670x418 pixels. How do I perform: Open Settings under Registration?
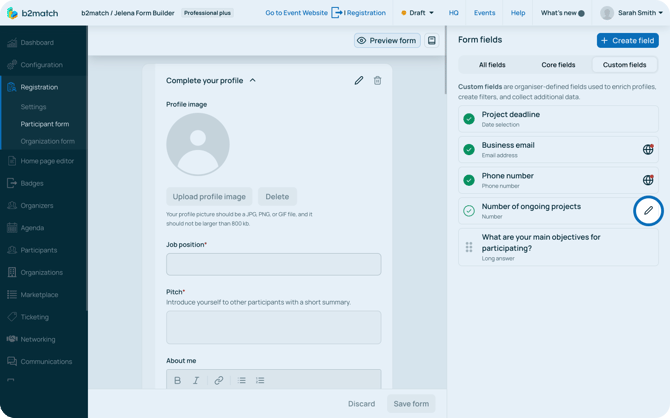click(33, 107)
